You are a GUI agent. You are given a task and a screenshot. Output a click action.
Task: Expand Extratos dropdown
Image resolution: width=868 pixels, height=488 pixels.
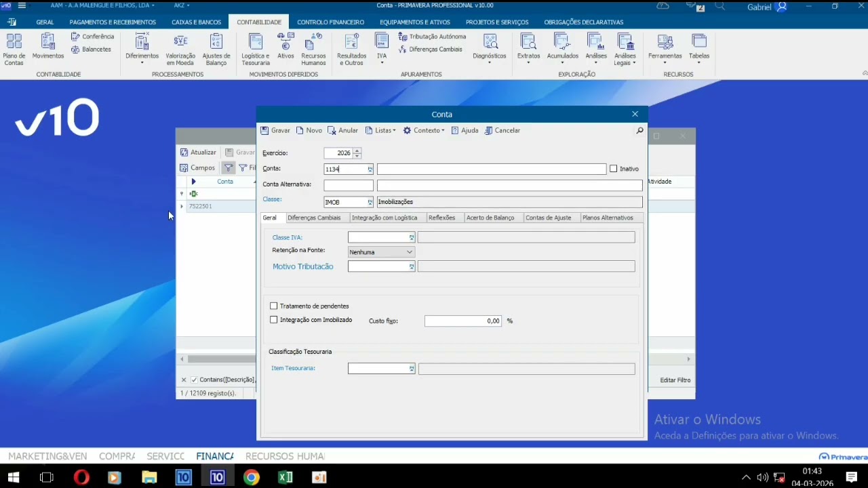coord(528,63)
